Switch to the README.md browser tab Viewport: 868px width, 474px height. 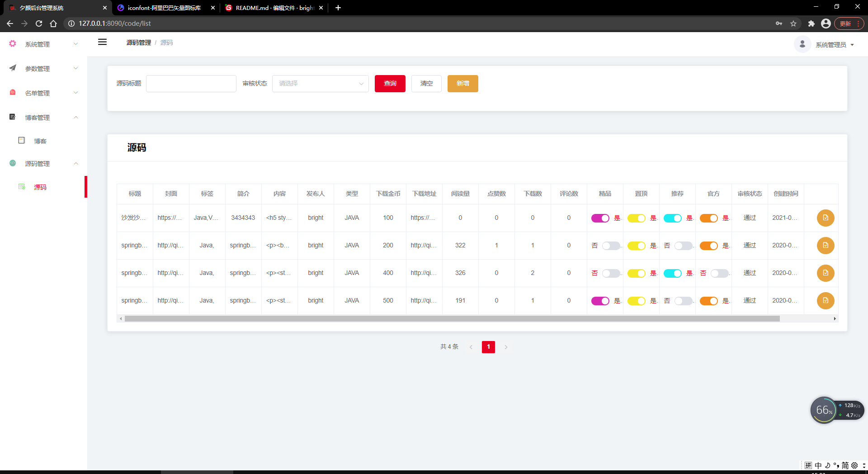coord(275,8)
